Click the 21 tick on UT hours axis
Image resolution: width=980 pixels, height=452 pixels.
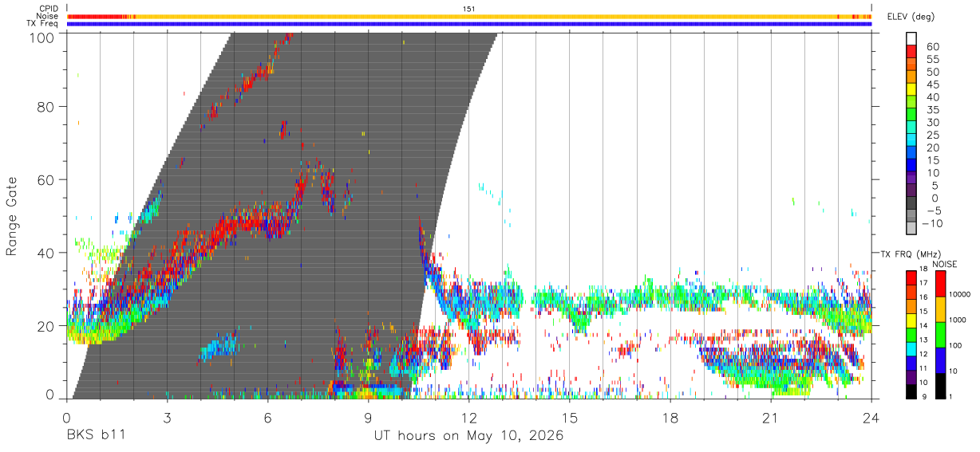[x=771, y=418]
